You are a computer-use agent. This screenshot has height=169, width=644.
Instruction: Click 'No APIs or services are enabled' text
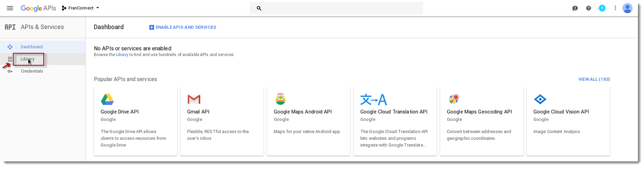(132, 48)
